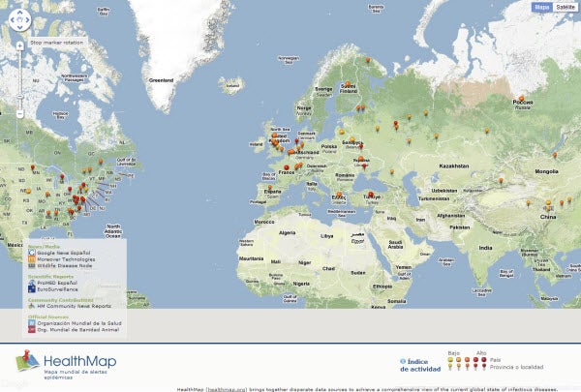Image resolution: width=581 pixels, height=392 pixels.
Task: Switch to Satélite view
Action: [x=566, y=7]
